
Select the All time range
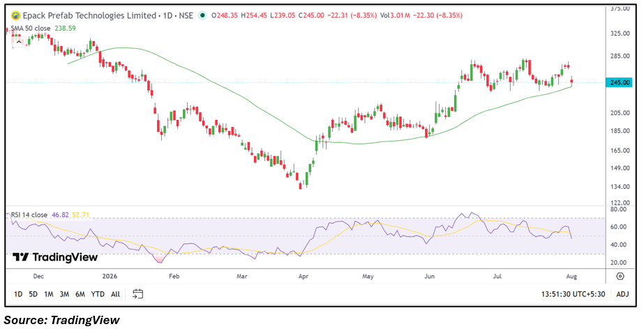coord(115,294)
